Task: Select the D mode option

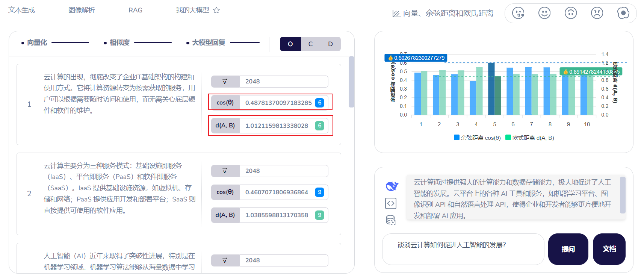Action: 330,44
